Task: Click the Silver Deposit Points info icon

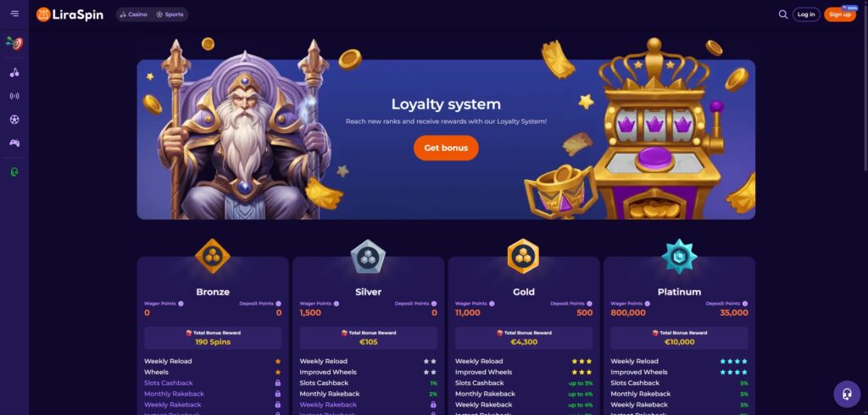Action: pos(434,304)
